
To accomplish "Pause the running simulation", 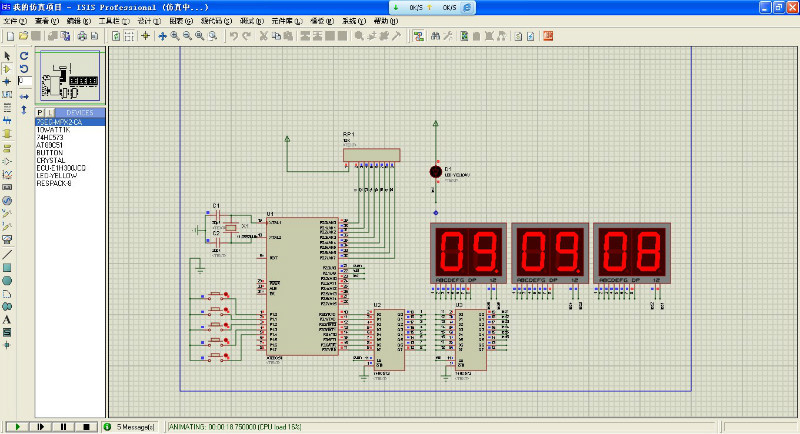I will (x=63, y=426).
